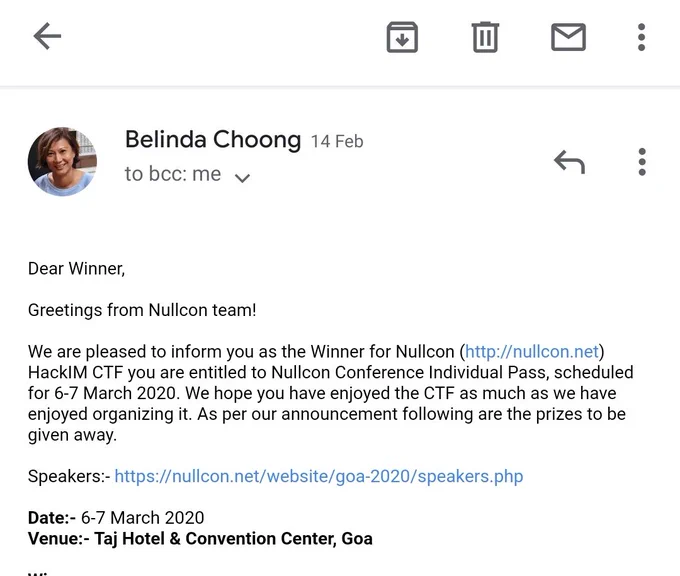
Task: Tap the 14 Feb date stamp
Action: 337,141
